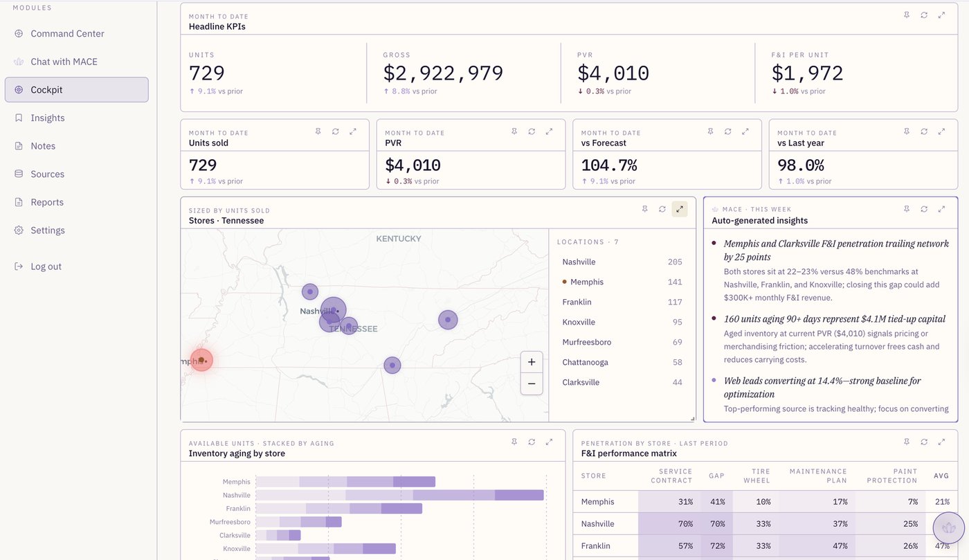
Task: Click Franklin GAP 72% cell
Action: pos(716,546)
